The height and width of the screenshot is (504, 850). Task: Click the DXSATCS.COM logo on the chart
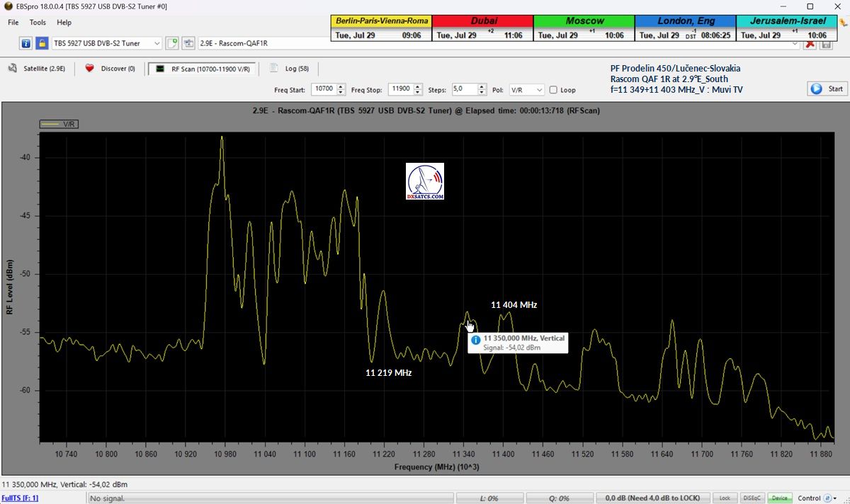425,181
